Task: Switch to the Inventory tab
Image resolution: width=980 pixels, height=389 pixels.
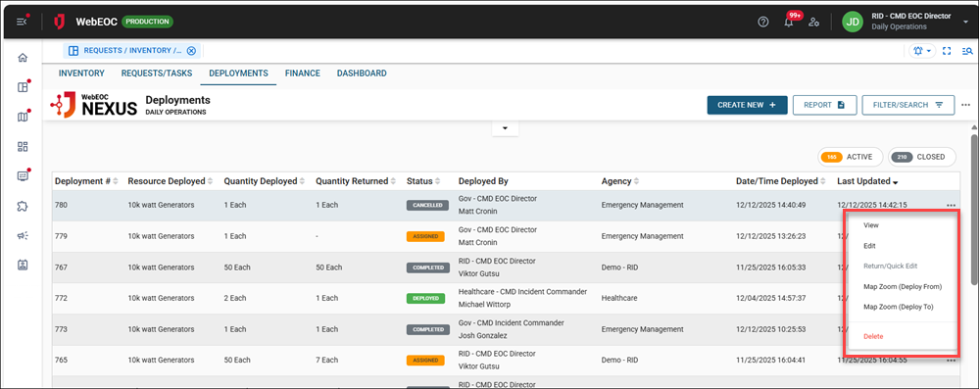Action: (x=81, y=73)
